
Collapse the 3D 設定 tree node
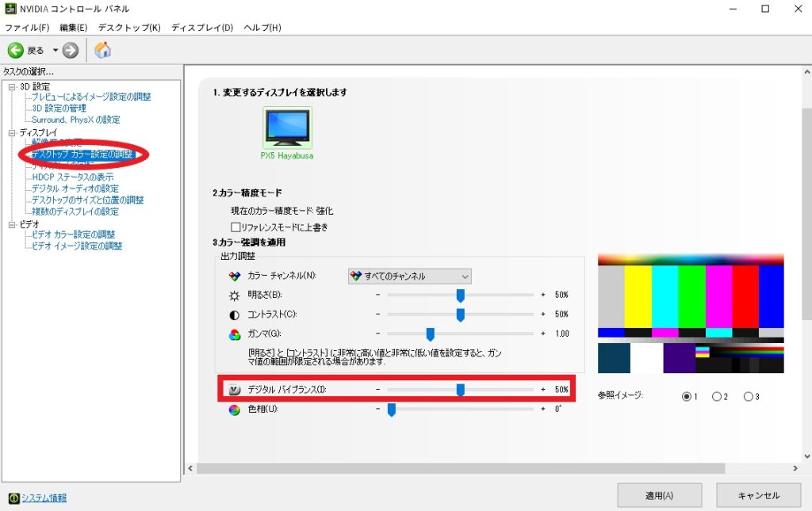(12, 87)
